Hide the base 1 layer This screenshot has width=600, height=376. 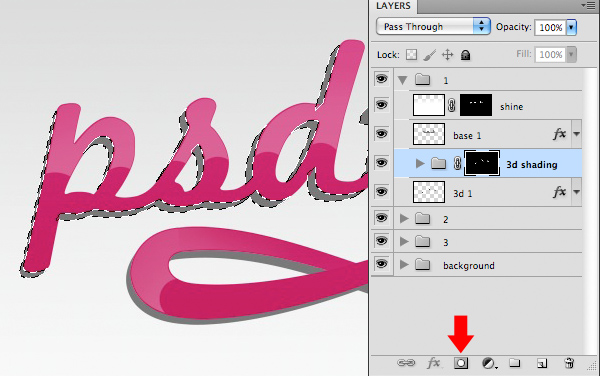(x=381, y=134)
